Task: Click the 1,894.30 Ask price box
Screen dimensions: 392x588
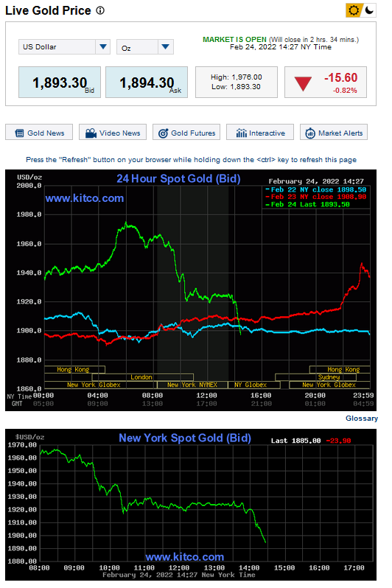Action: 147,82
